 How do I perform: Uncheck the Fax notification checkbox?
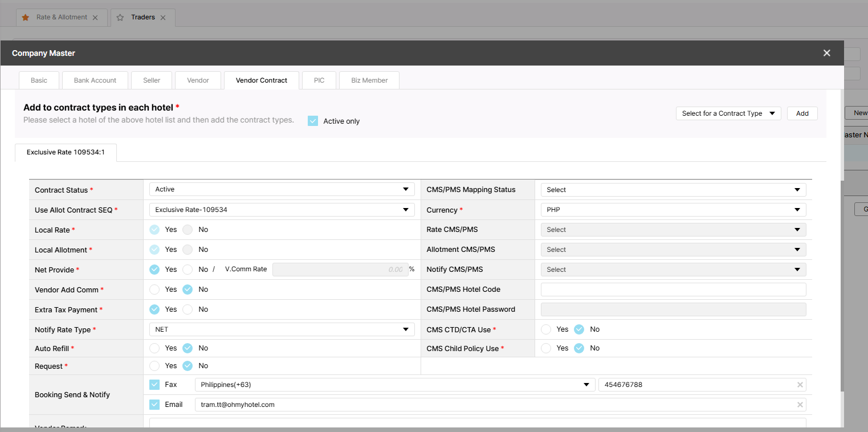(154, 385)
